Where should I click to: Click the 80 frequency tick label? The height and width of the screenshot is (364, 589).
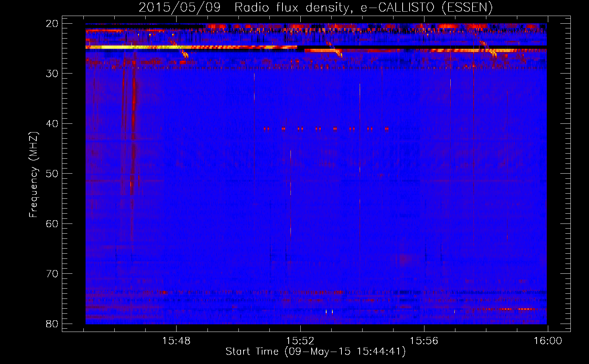point(52,324)
